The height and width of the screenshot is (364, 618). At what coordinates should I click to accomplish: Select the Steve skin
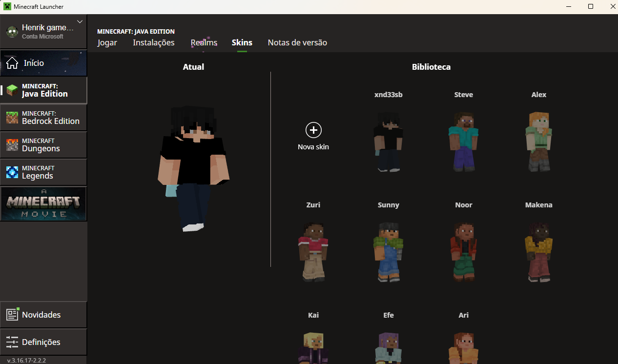click(464, 142)
